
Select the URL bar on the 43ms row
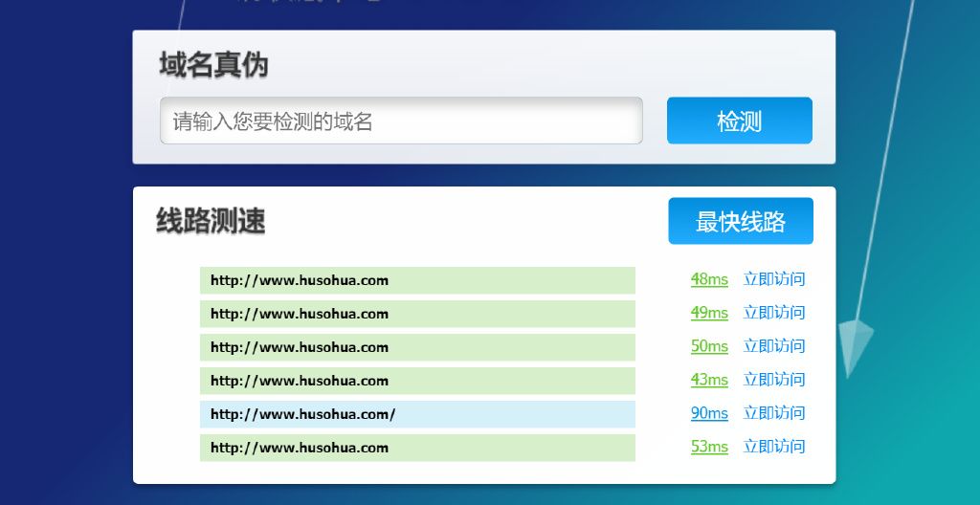(x=417, y=381)
